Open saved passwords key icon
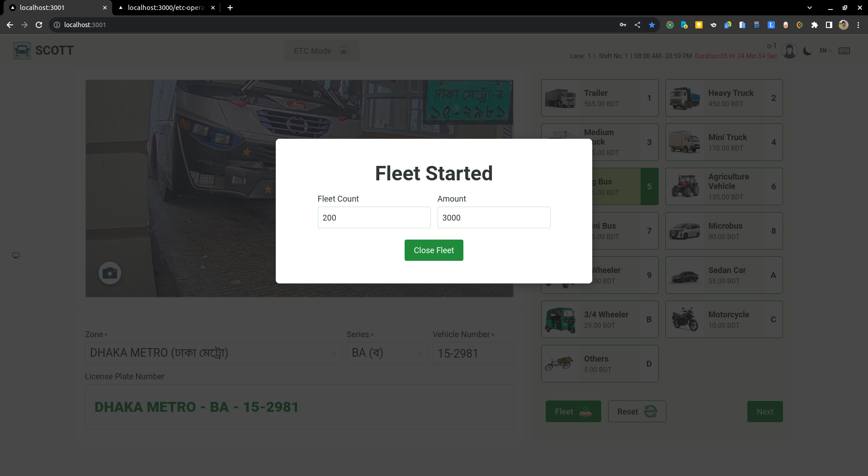868x476 pixels. tap(623, 25)
